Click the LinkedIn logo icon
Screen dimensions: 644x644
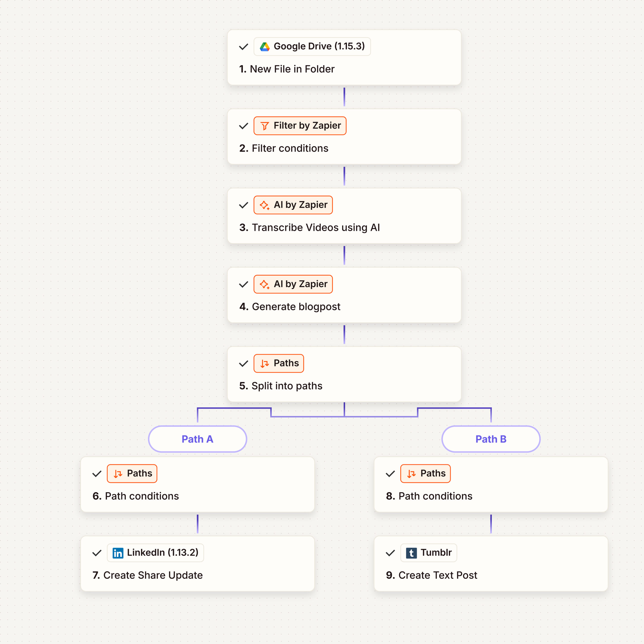coord(118,553)
